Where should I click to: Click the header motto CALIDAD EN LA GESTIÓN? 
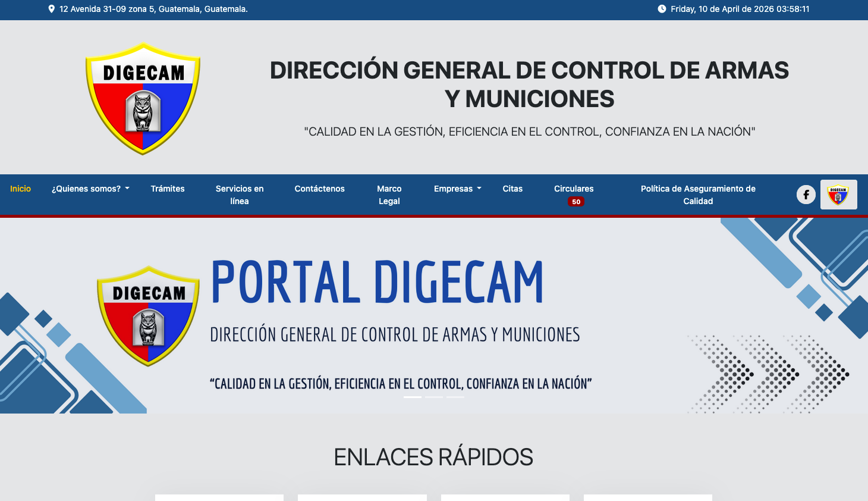pos(530,131)
